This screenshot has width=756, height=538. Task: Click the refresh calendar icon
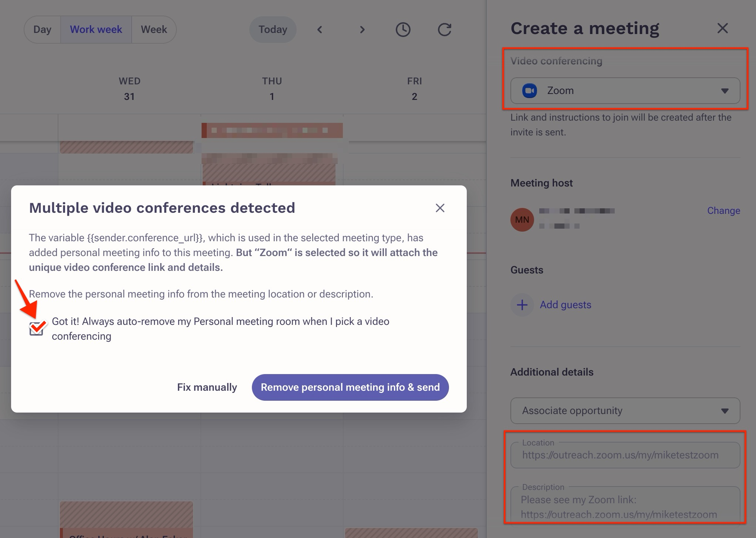coord(444,30)
